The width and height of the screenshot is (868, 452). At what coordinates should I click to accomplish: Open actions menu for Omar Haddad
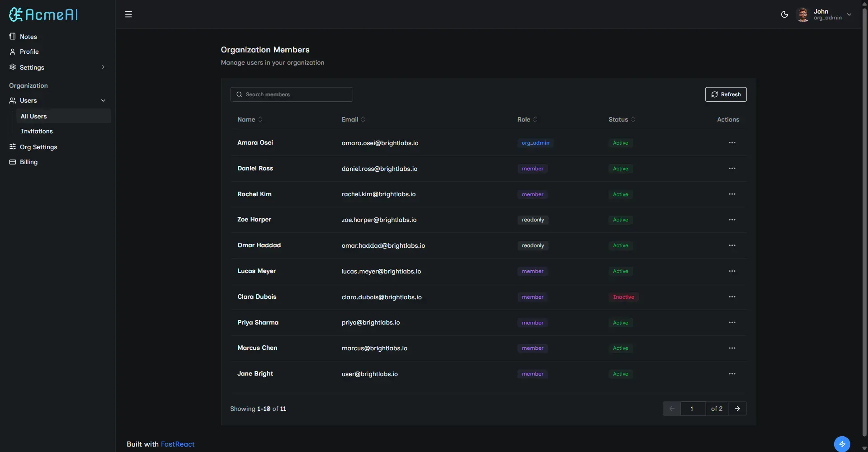coord(732,245)
